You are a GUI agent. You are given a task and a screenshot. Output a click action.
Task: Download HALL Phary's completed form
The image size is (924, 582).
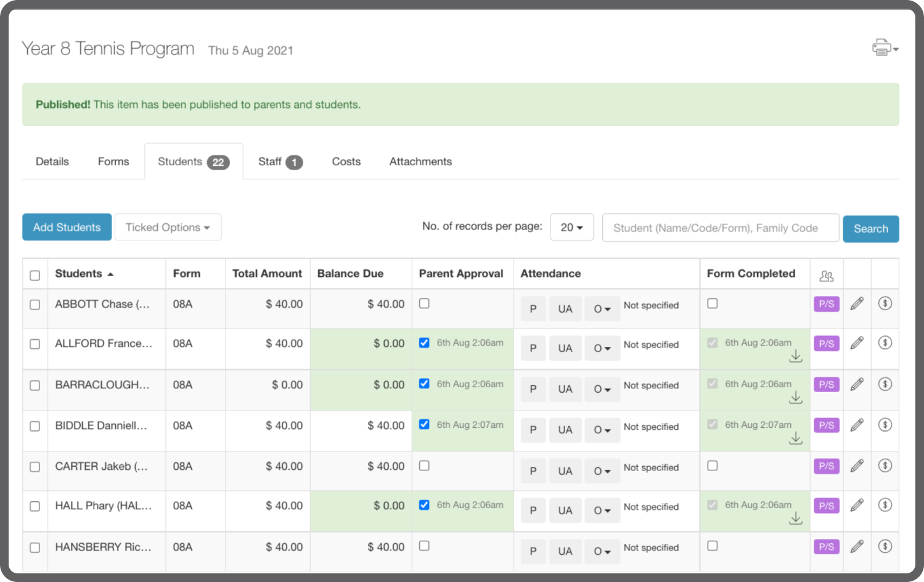point(796,518)
